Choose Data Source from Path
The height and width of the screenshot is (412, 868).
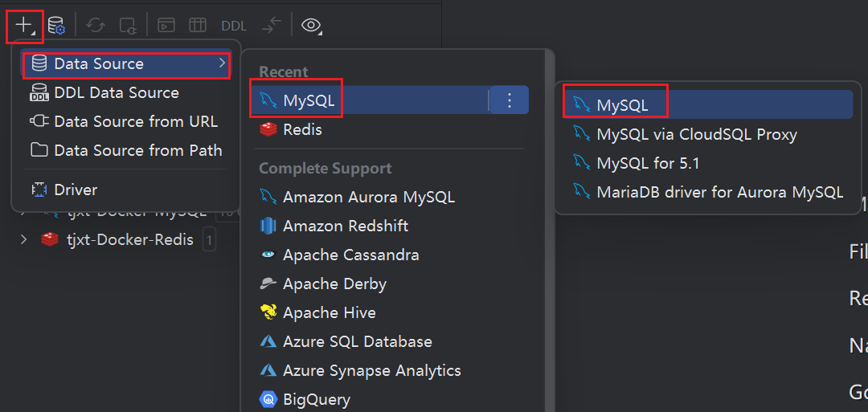pos(125,150)
